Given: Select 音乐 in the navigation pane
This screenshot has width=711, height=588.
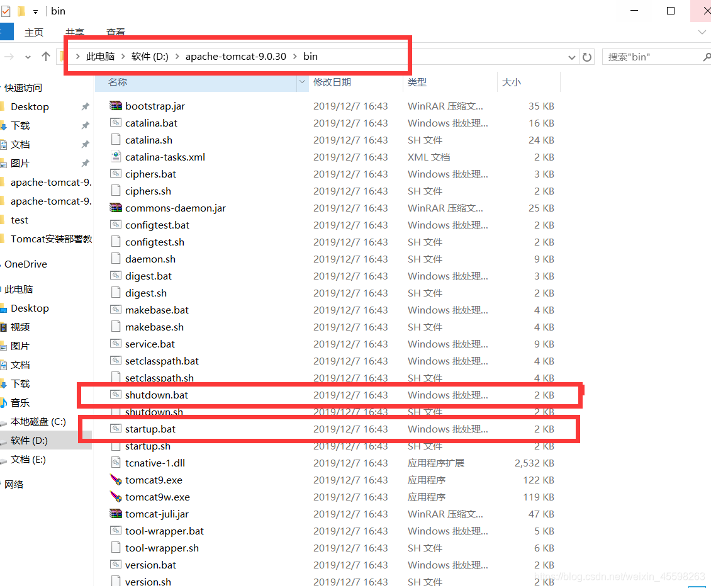Looking at the screenshot, I should (20, 402).
